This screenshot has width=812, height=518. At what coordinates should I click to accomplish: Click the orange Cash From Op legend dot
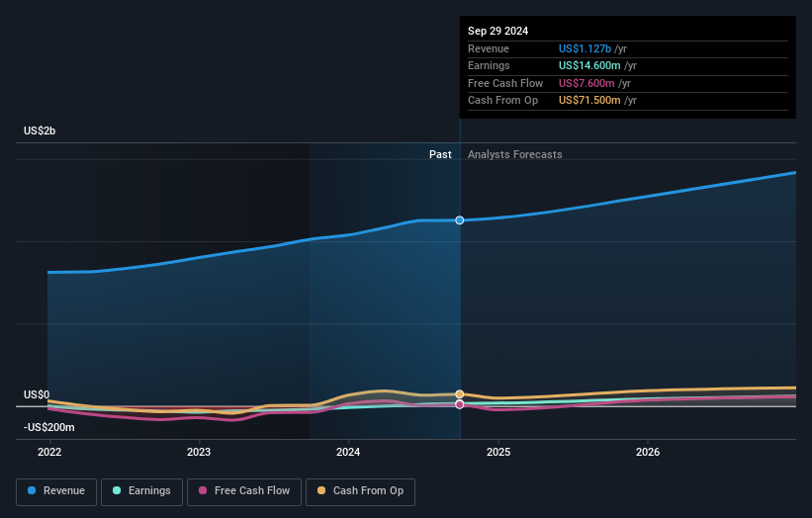321,490
